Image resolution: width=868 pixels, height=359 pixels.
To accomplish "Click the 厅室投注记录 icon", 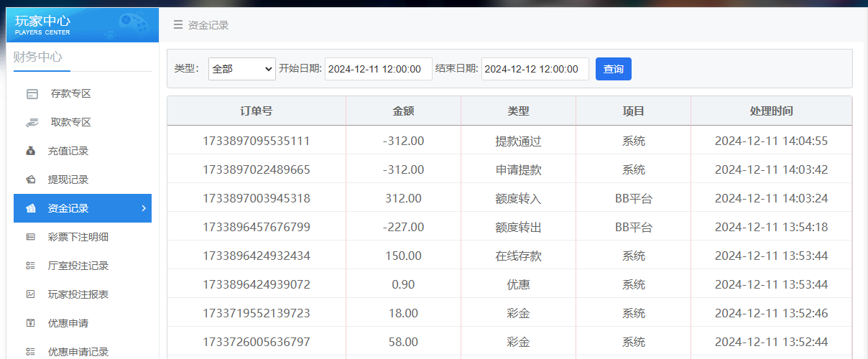I will [x=30, y=266].
